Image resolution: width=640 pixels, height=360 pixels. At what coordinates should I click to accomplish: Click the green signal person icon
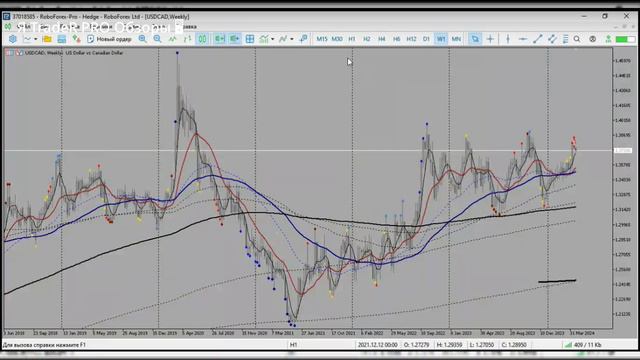[608, 39]
